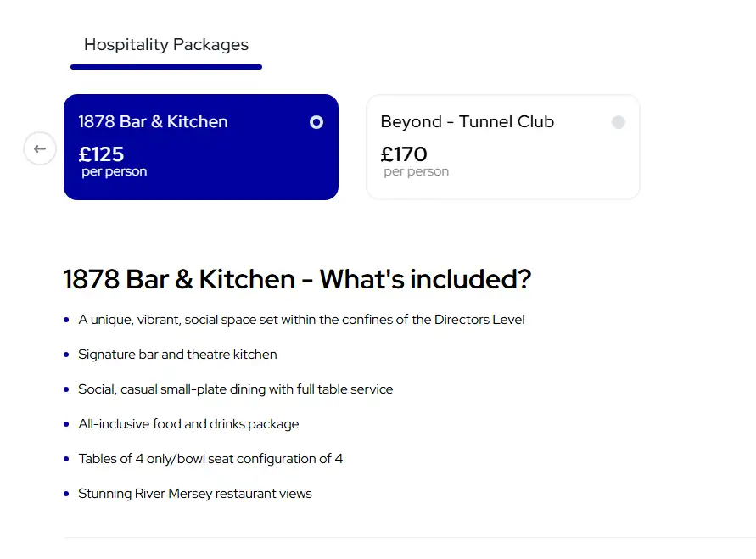
Task: Click the £170 price on the package card
Action: (404, 154)
